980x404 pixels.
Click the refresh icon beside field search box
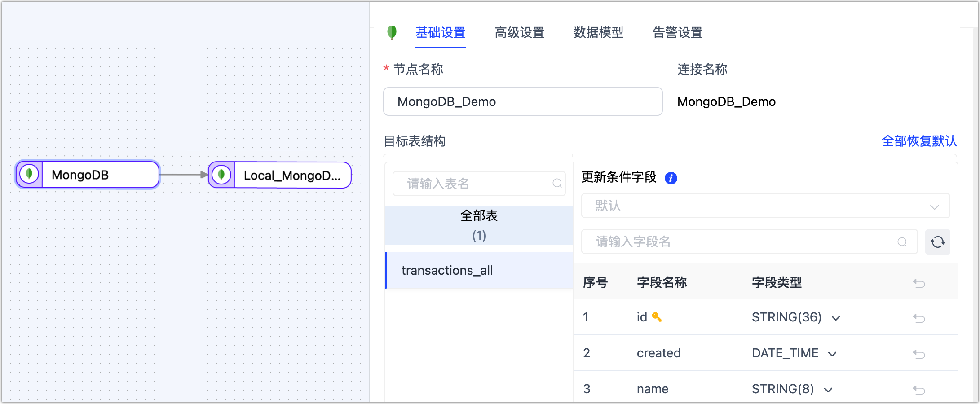click(x=938, y=242)
